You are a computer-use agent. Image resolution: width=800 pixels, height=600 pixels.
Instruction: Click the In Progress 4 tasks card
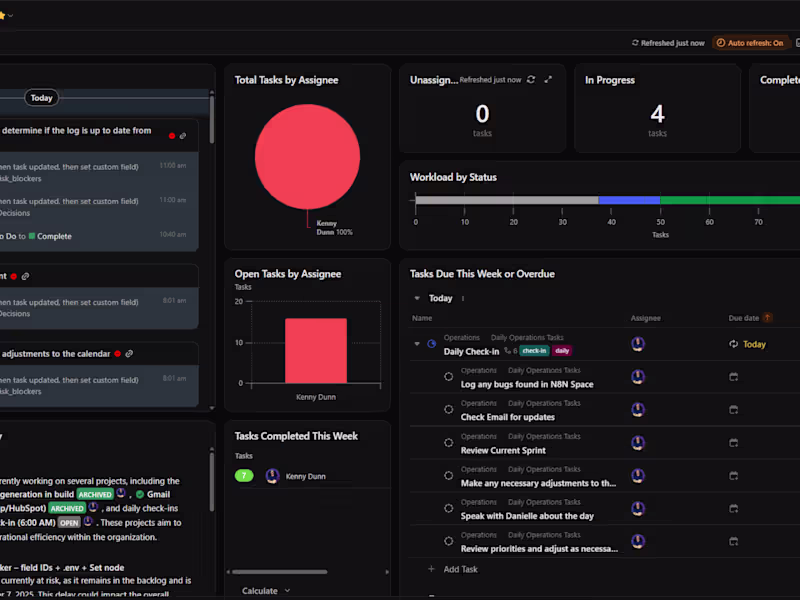tap(657, 108)
